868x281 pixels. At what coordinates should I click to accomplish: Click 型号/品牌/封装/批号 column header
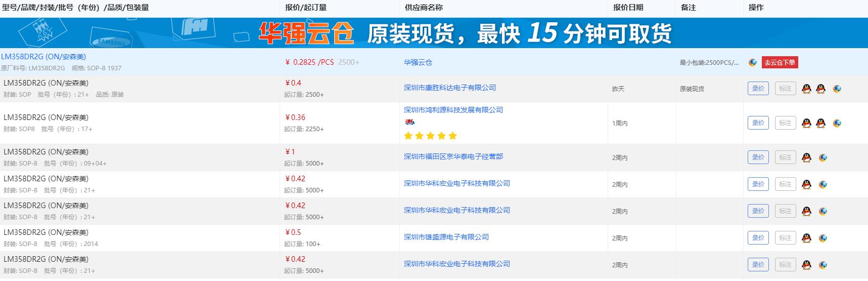click(75, 8)
